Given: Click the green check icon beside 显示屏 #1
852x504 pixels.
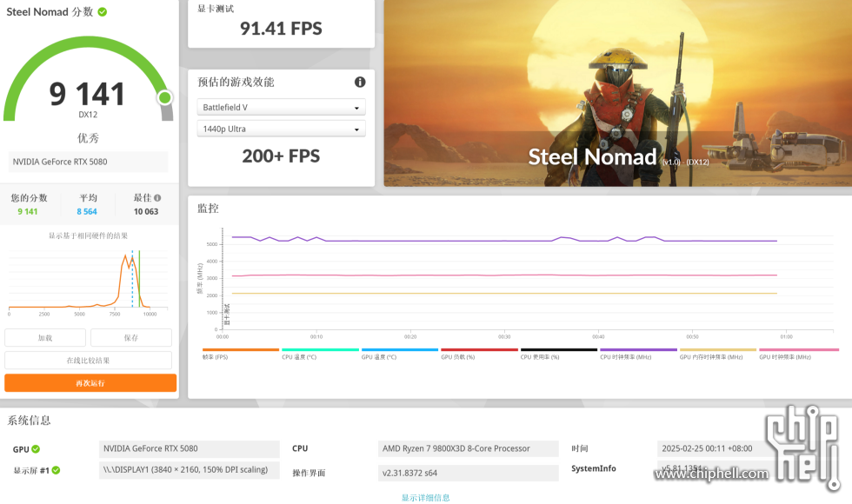Looking at the screenshot, I should point(56,470).
